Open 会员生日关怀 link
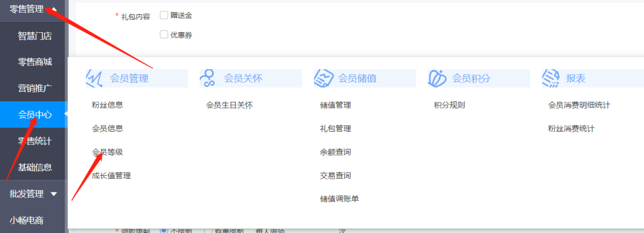The width and height of the screenshot is (644, 233). pyautogui.click(x=229, y=105)
